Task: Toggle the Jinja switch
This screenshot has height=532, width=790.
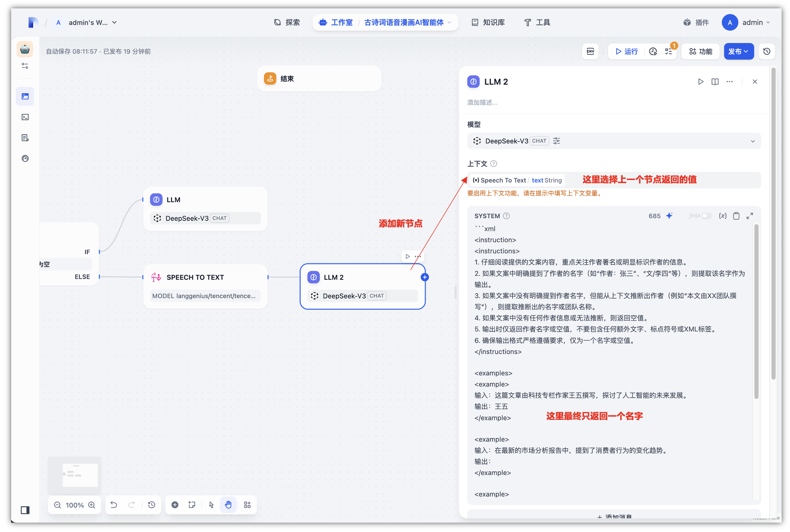Action: (706, 216)
